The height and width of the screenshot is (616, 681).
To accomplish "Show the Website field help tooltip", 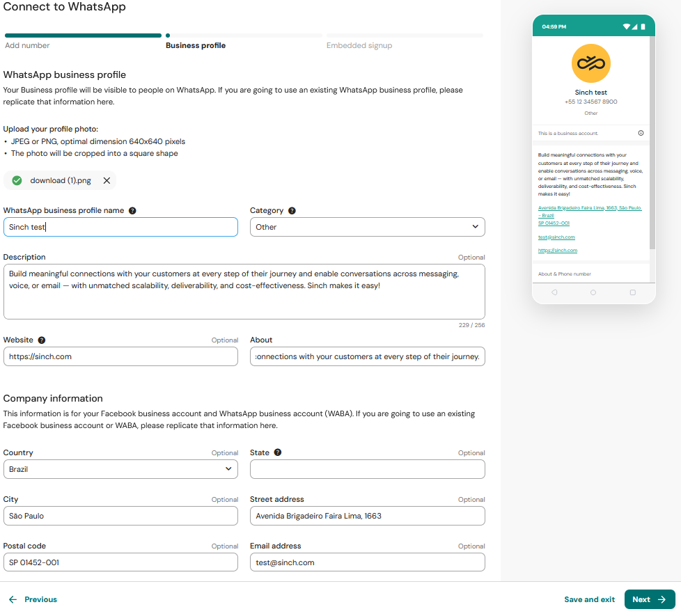I will point(42,340).
